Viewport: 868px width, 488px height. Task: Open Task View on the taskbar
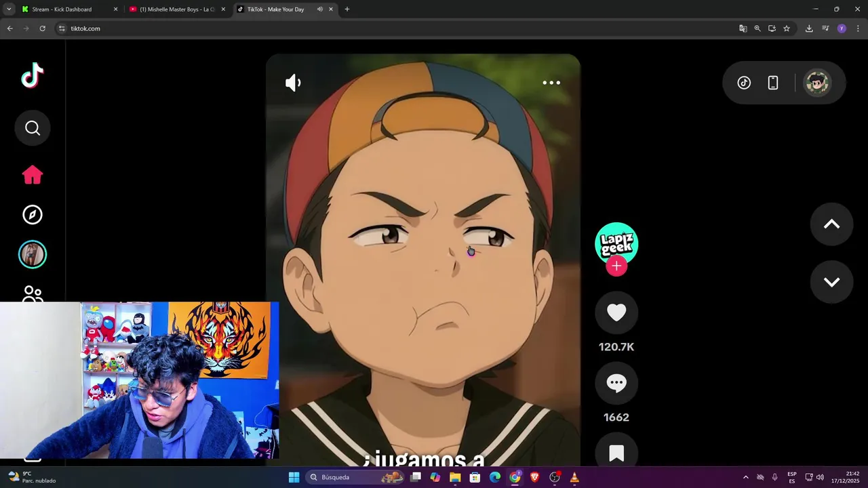click(416, 477)
